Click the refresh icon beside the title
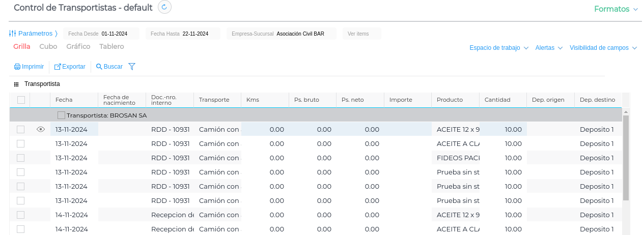 point(164,7)
